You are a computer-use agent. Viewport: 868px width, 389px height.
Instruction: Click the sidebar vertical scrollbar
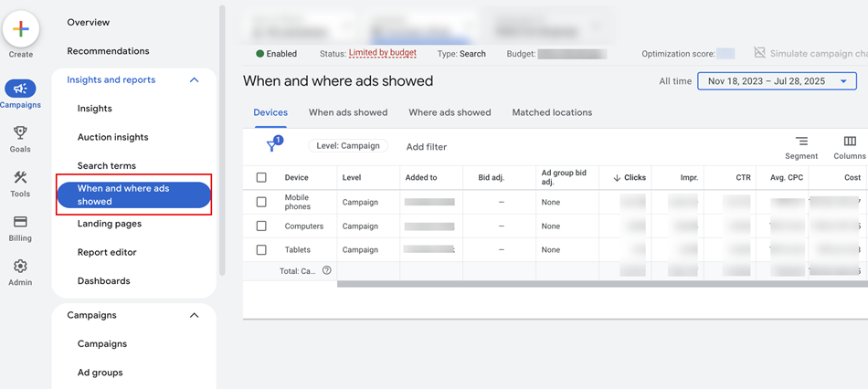(222, 140)
